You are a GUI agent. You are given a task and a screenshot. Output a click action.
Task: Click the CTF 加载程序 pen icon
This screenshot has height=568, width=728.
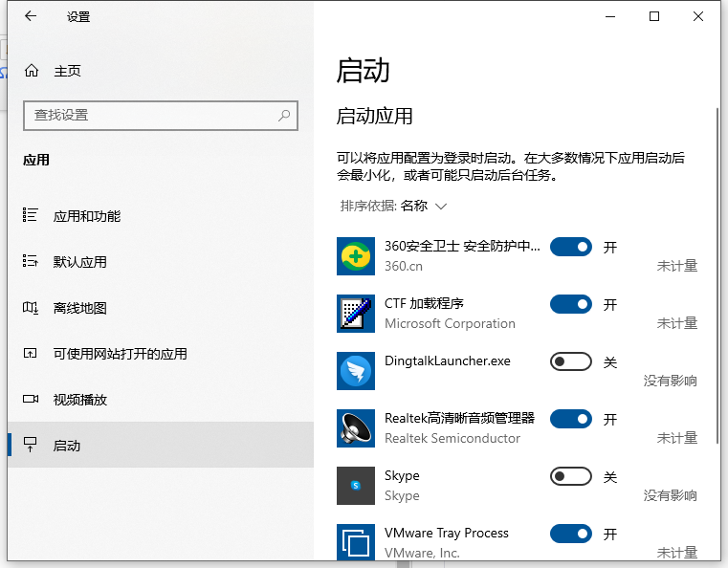(x=355, y=314)
